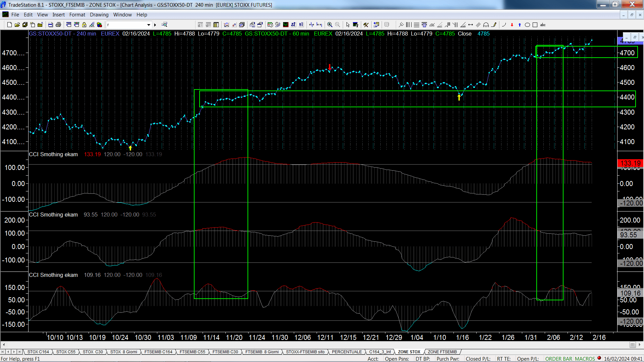Viewport: 644px width, 362px height.
Task: Select the arc drawing tool
Action: pos(504,25)
